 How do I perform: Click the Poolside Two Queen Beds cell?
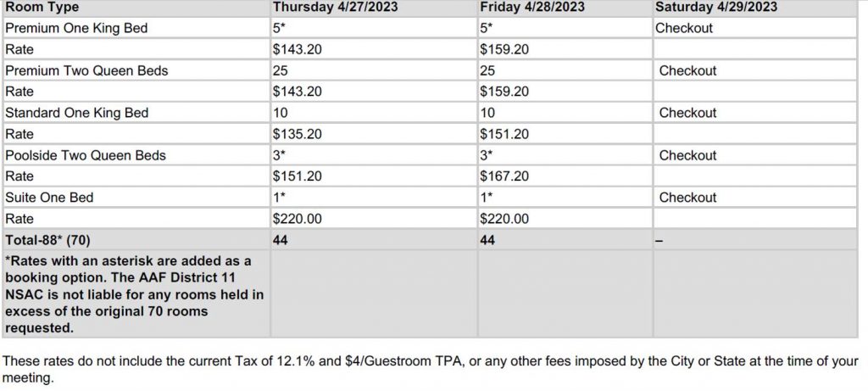click(136, 155)
